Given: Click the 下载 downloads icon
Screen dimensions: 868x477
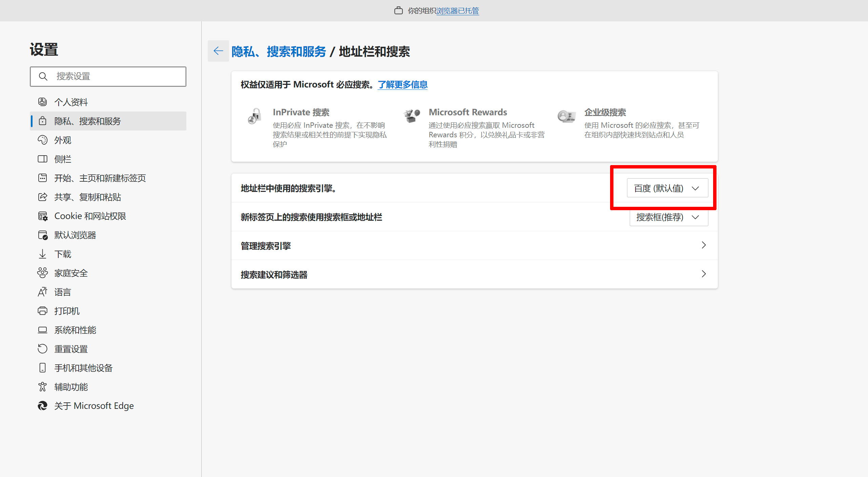Looking at the screenshot, I should point(42,254).
